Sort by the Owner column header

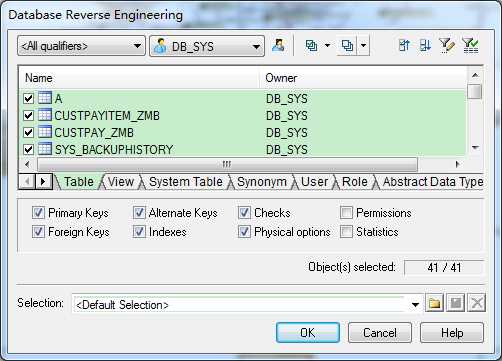(x=363, y=78)
